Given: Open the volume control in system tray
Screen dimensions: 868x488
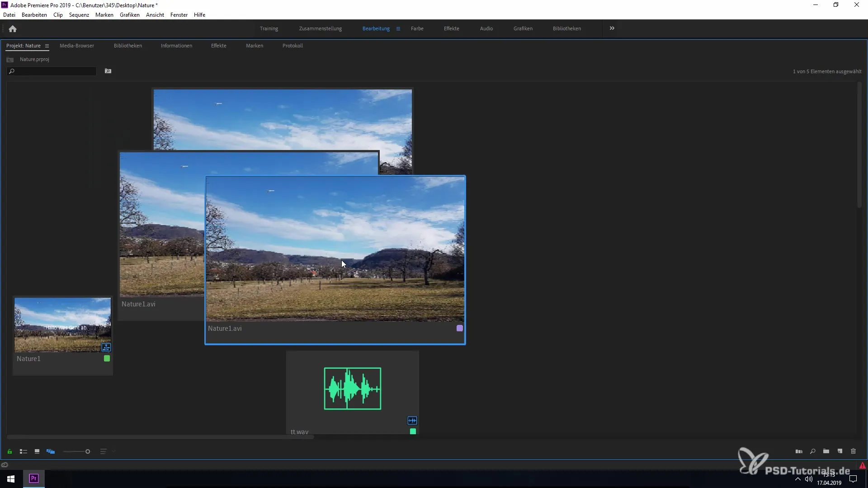Looking at the screenshot, I should 809,479.
